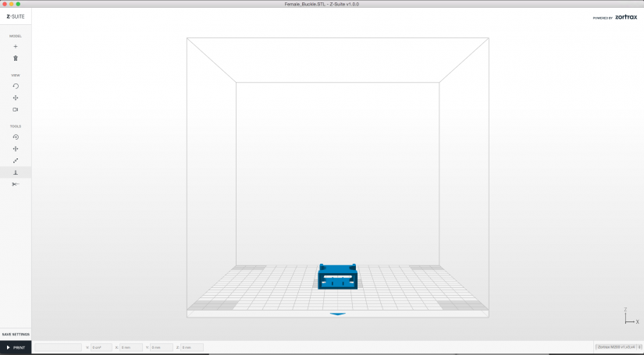Click Save Settings
Viewport: 644px width, 355px height.
16,335
